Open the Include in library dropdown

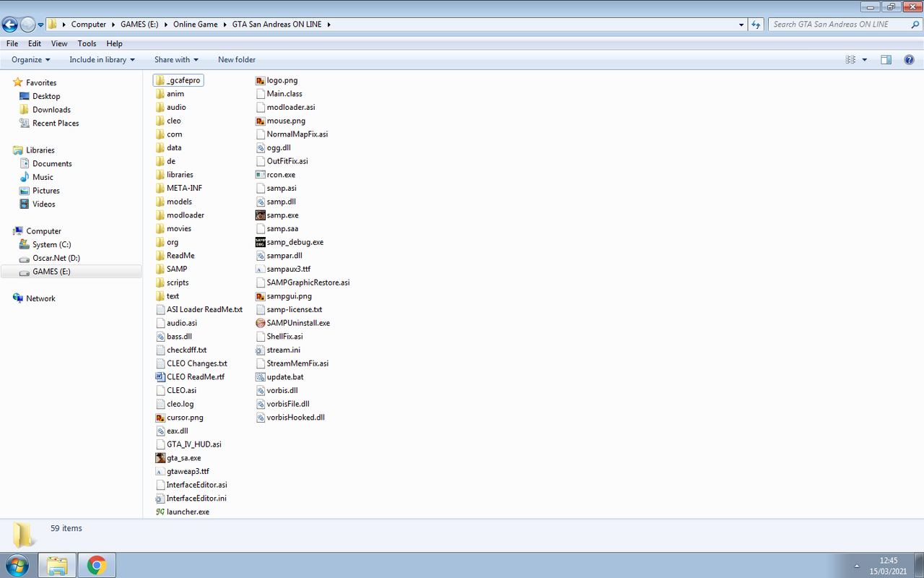(x=103, y=59)
